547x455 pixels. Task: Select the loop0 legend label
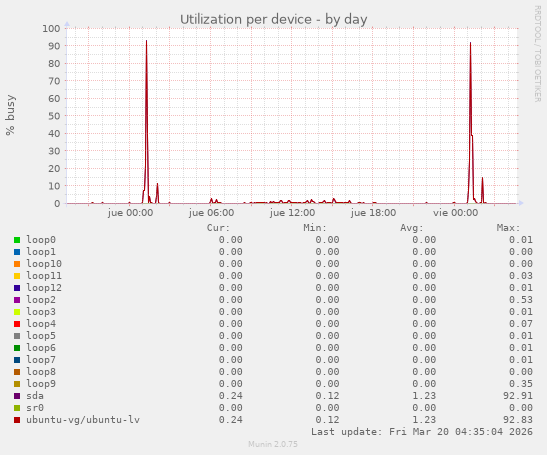(41, 240)
